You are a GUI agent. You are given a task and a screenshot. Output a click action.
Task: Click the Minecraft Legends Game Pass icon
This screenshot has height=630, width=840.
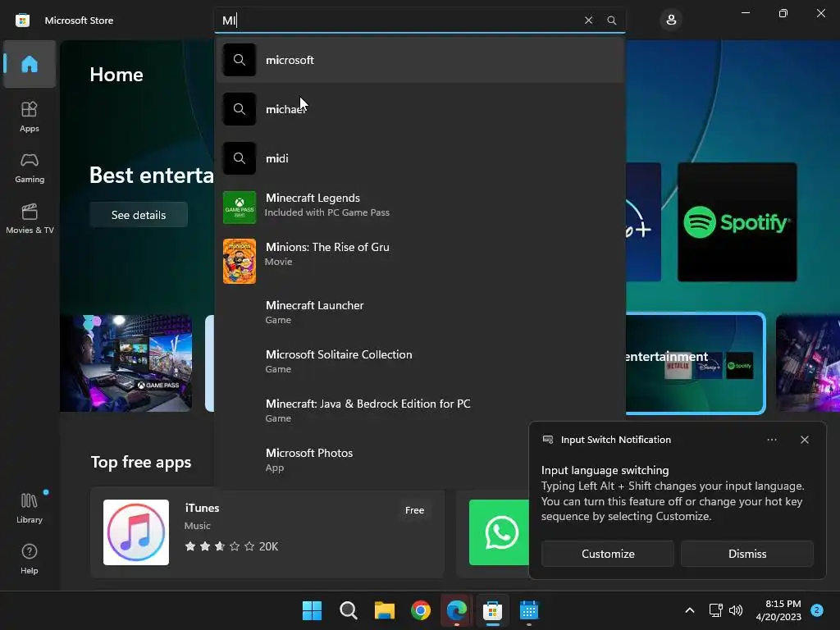pos(239,208)
